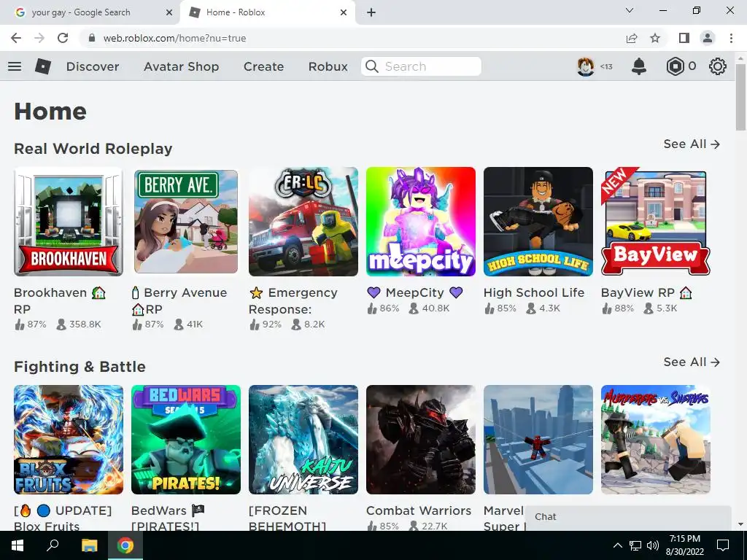View site information lock icon
The image size is (747, 560).
point(92,38)
